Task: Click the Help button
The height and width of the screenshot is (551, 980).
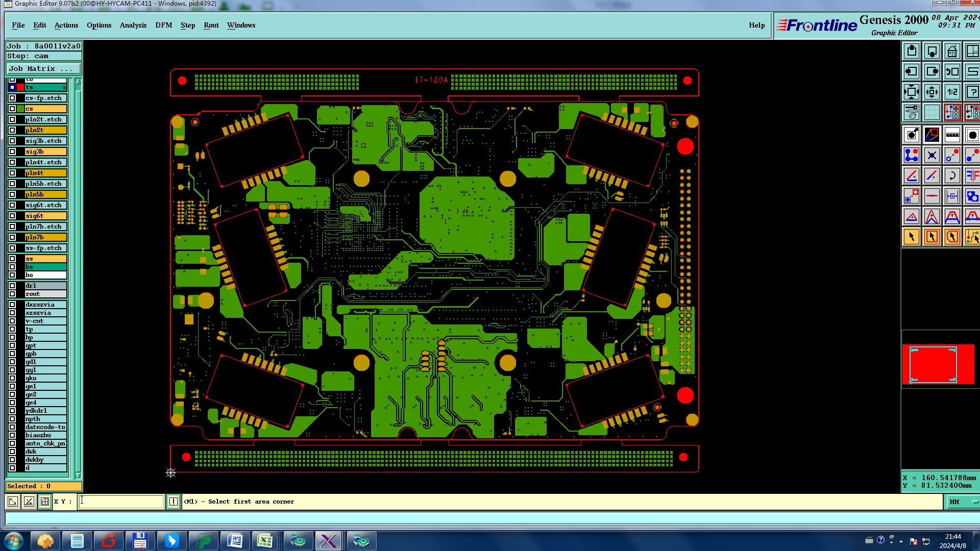Action: (x=756, y=25)
